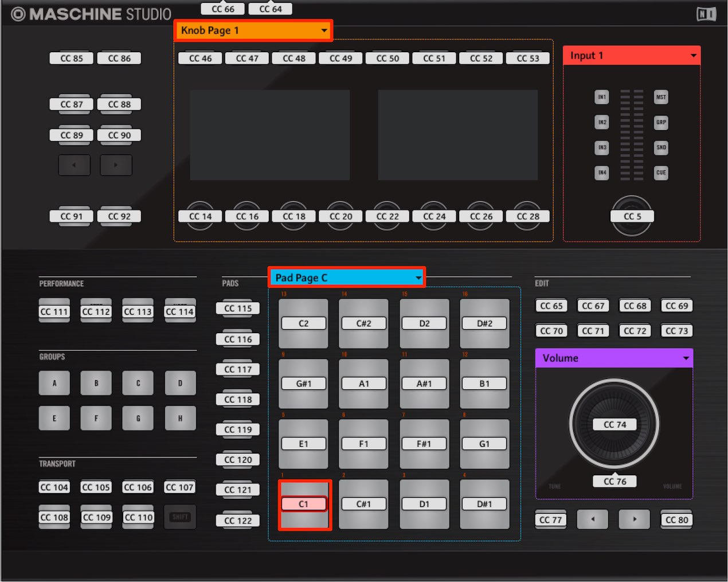Switch to the CC 66 page tab
Viewport: 728px width, 582px height.
click(x=222, y=9)
